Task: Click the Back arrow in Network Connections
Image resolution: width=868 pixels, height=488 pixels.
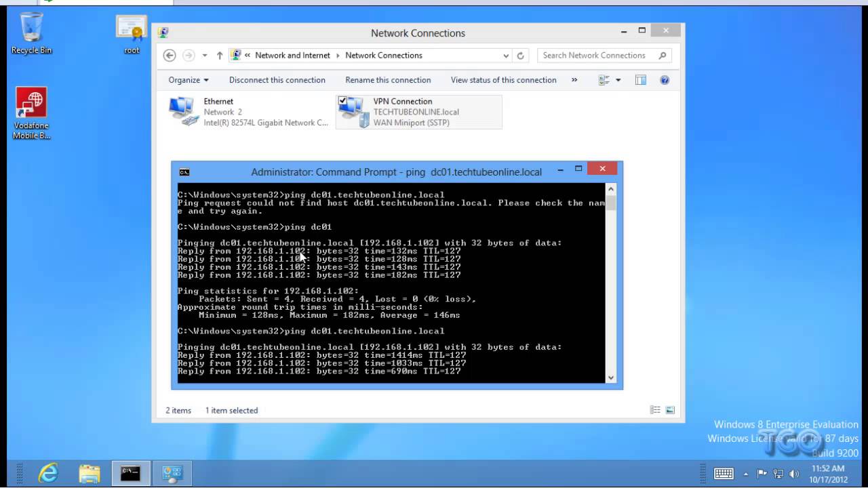Action: point(170,56)
